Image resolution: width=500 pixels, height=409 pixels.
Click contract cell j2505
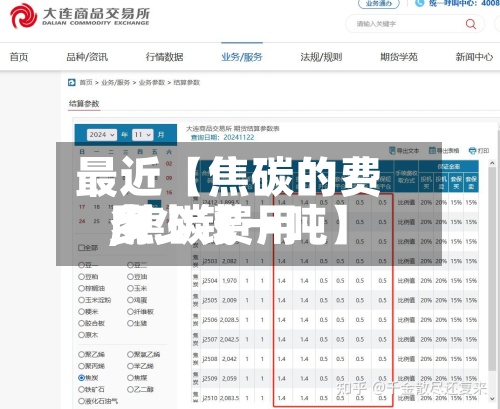click(x=210, y=300)
